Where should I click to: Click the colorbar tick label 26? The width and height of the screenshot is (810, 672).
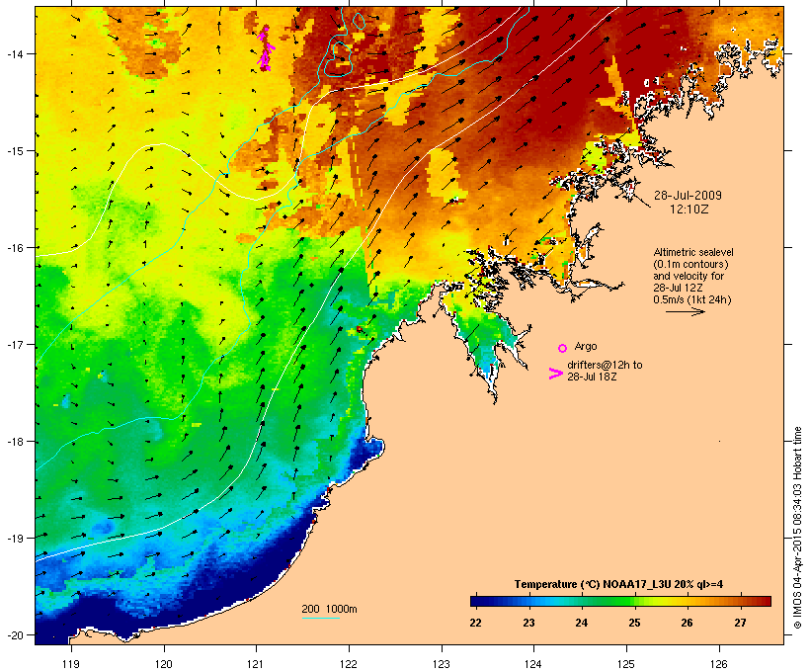click(x=688, y=623)
